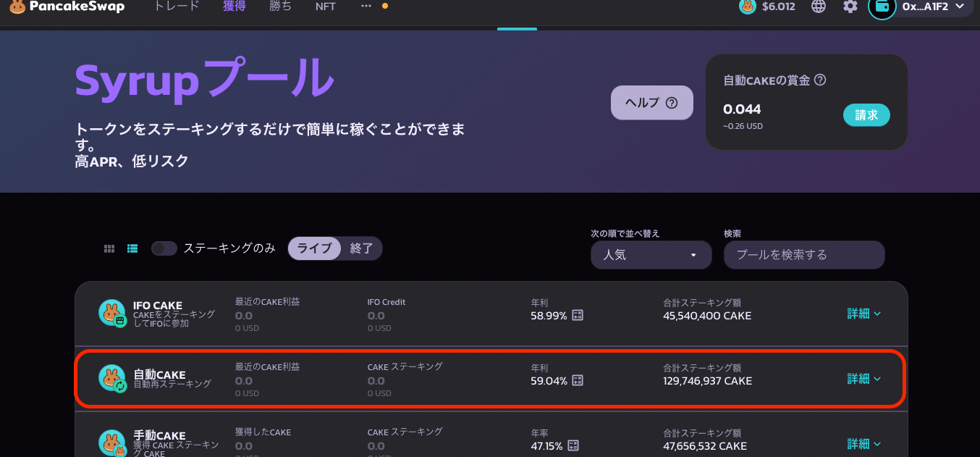The width and height of the screenshot is (980, 457).
Task: Open the language globe icon
Action: [x=819, y=7]
